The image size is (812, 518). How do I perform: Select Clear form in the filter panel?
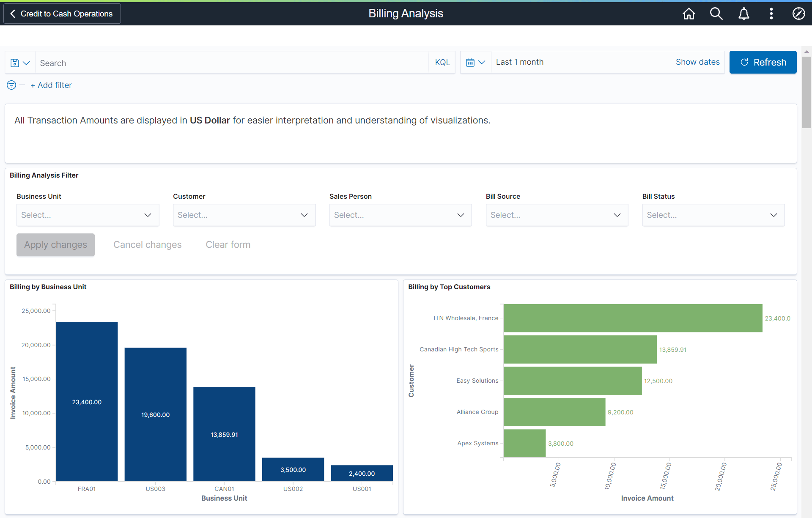228,244
